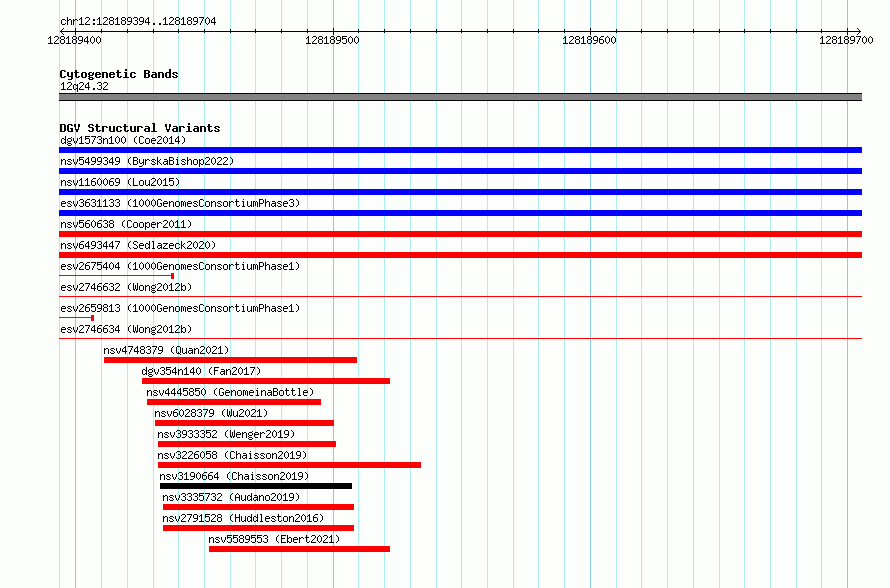Image resolution: width=890 pixels, height=588 pixels.
Task: Click the thin red line under esv2746634
Action: 460,338
